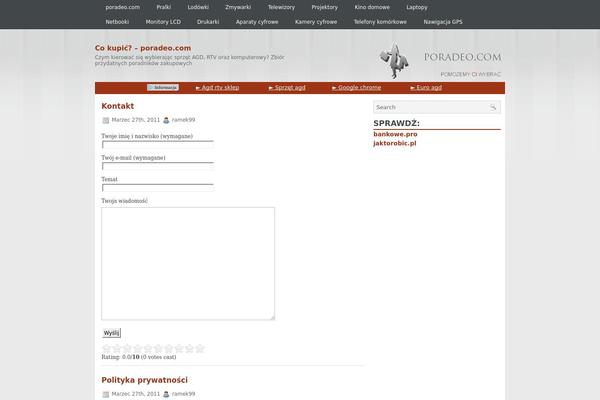
Task: Follow the Agd rtv sklep ad link
Action: pyautogui.click(x=217, y=88)
